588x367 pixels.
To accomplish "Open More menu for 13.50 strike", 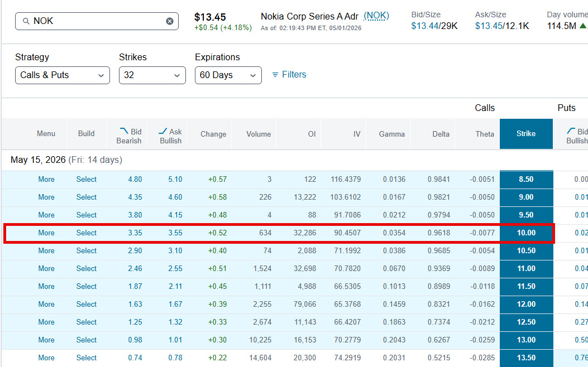I will 46,358.
